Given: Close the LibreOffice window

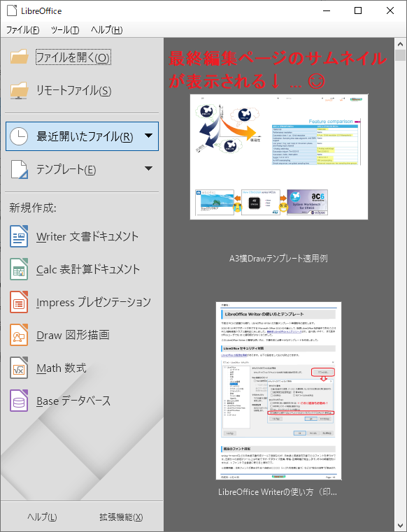Looking at the screenshot, I should pyautogui.click(x=390, y=10).
